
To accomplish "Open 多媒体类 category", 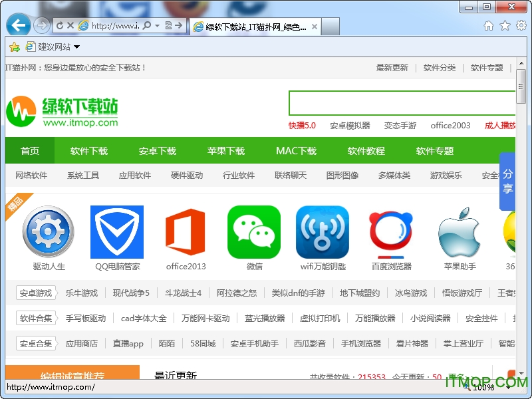I will click(x=394, y=176).
